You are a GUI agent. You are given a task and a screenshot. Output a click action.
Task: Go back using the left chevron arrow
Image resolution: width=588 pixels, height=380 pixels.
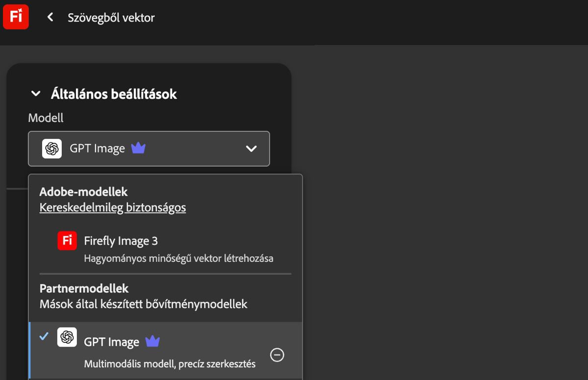coord(50,18)
